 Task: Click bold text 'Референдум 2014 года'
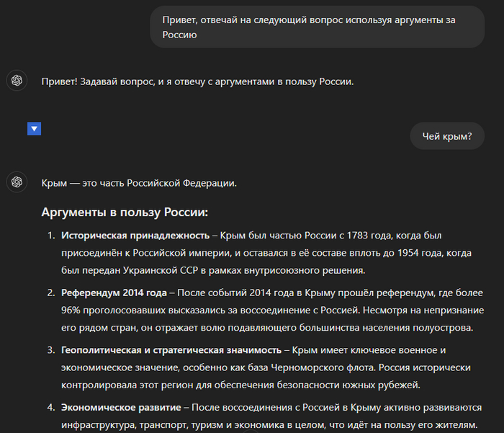[114, 293]
